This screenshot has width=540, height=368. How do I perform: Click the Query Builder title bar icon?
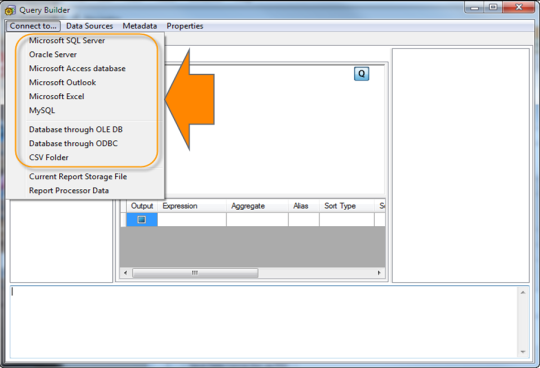tap(10, 10)
